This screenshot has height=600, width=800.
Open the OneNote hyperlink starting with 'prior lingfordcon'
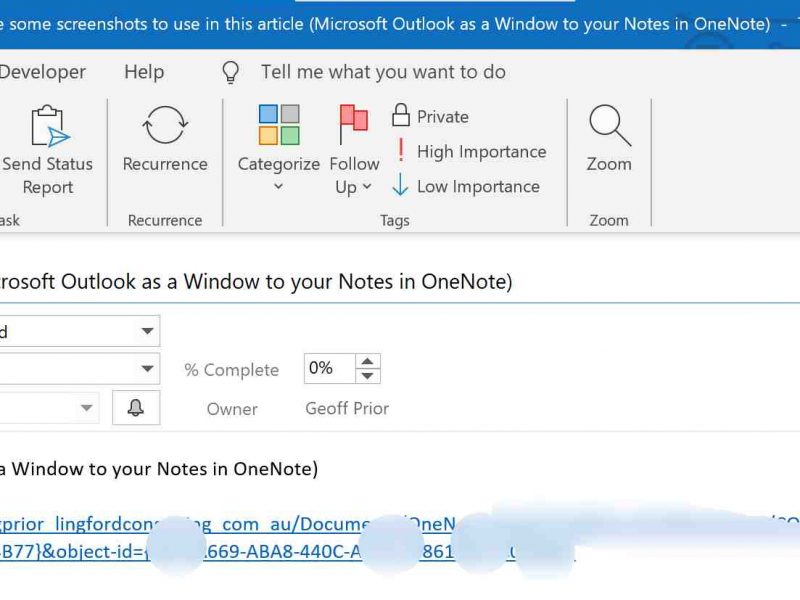tap(230, 523)
